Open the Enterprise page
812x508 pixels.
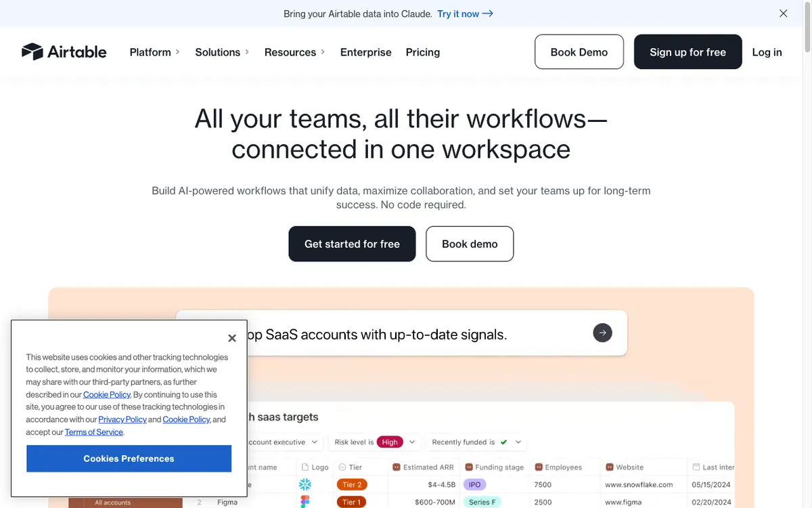[365, 52]
